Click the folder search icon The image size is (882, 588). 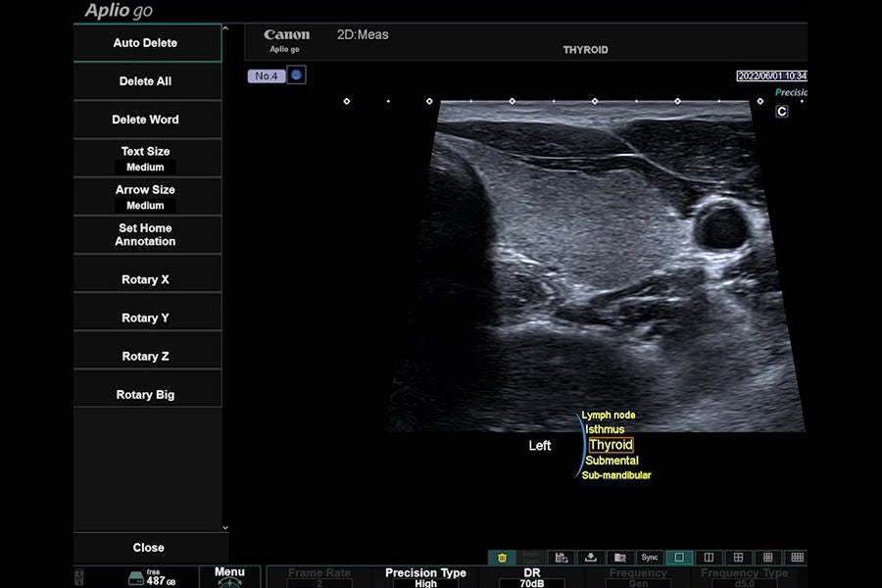point(620,557)
